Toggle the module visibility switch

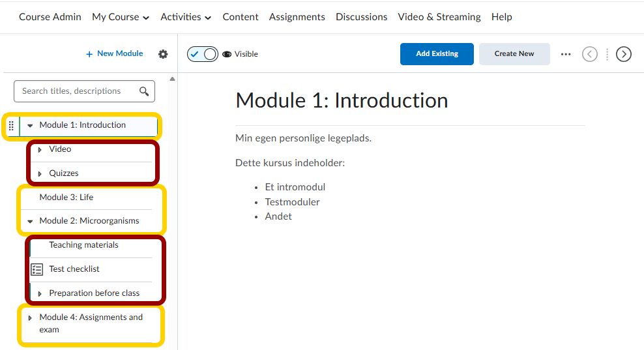(x=202, y=54)
